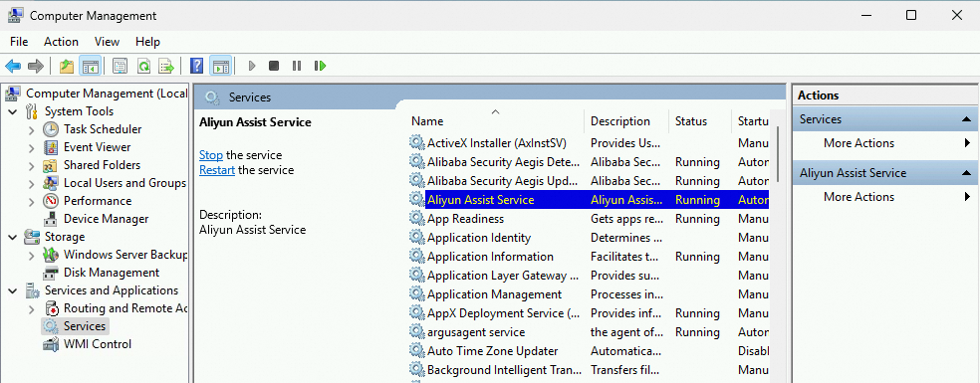
Task: Click the blue Help question mark icon
Action: (197, 66)
